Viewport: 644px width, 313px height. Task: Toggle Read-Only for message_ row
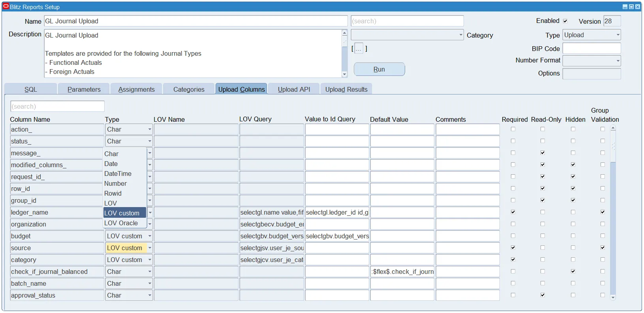[x=543, y=153]
